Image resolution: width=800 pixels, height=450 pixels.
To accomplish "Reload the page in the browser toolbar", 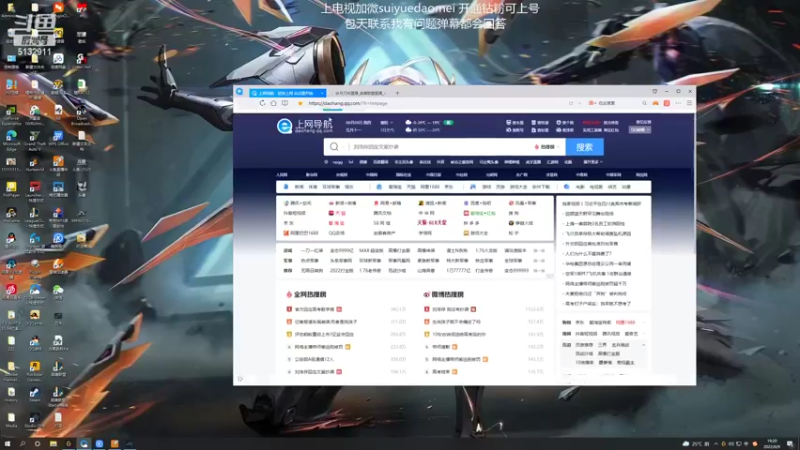I will (x=262, y=103).
